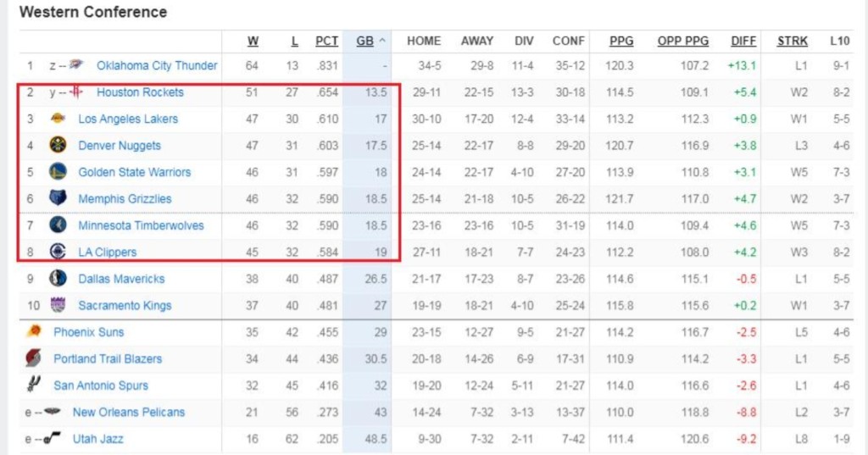Open the LA Clippers team link
This screenshot has height=455, width=868.
107,252
